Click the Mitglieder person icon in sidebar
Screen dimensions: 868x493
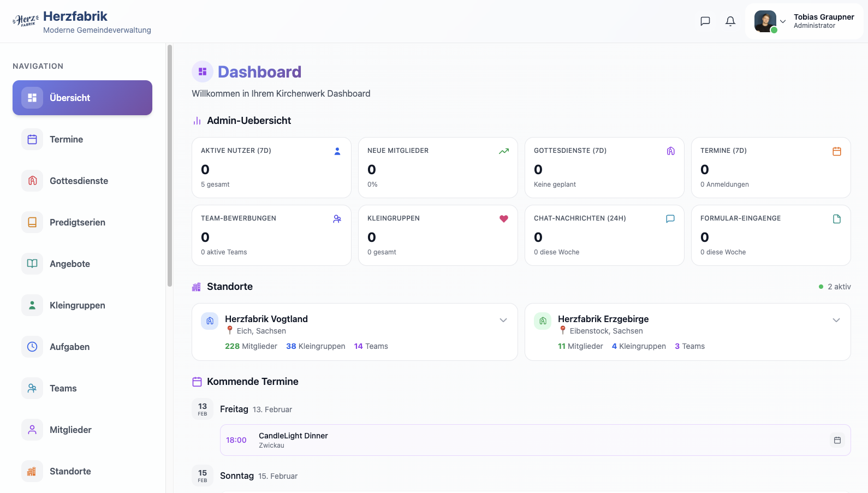click(32, 430)
